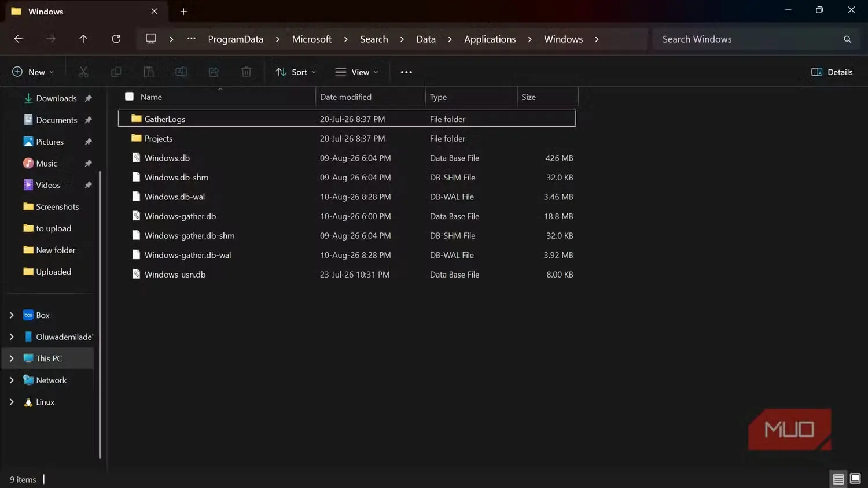Open Downloads in the sidebar
The width and height of the screenshot is (868, 488).
click(56, 98)
